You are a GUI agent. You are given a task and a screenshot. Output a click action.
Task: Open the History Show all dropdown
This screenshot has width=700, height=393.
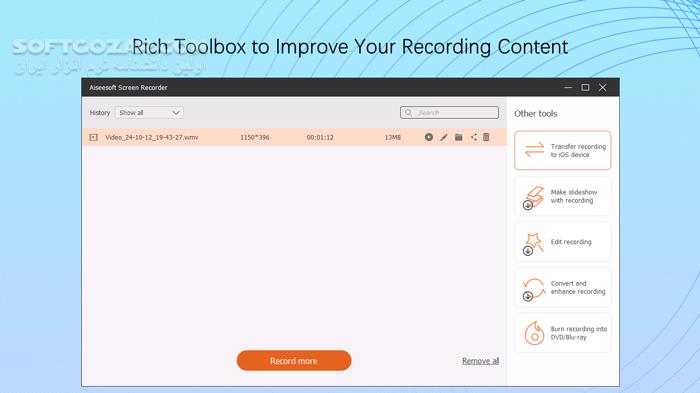(x=149, y=113)
